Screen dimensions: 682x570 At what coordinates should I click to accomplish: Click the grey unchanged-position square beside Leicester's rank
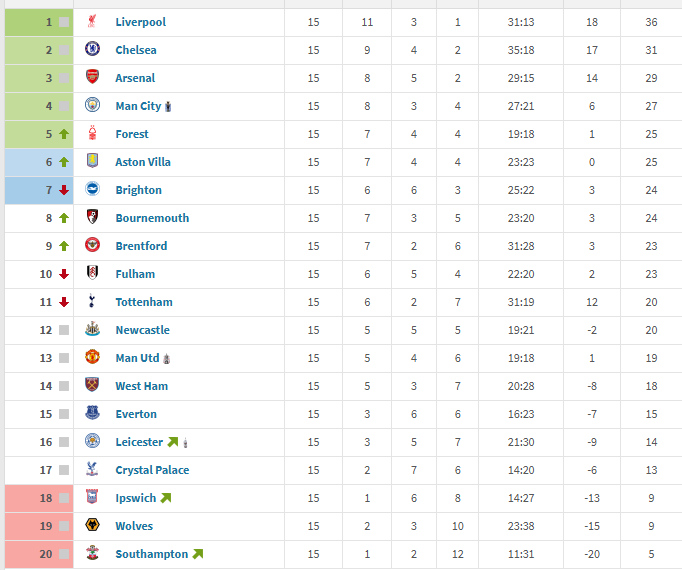tap(64, 442)
